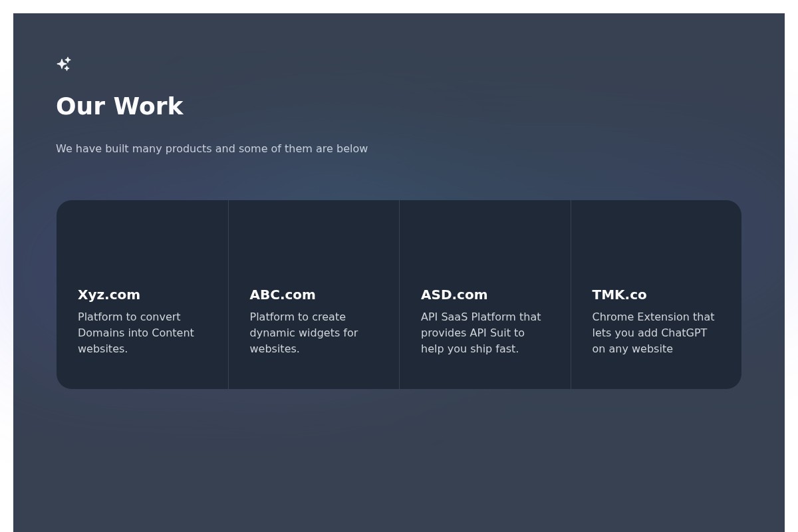Click the sparkles icon above Our Work

[x=63, y=64]
